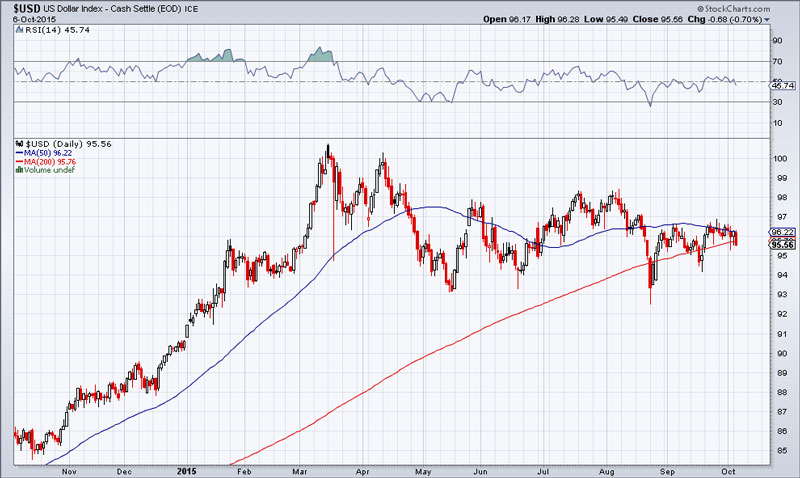Click the 87 price axis label
This screenshot has width=800, height=478.
click(782, 411)
